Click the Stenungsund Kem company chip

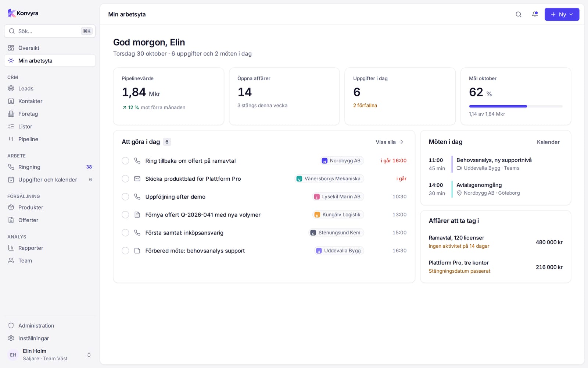[x=336, y=233]
